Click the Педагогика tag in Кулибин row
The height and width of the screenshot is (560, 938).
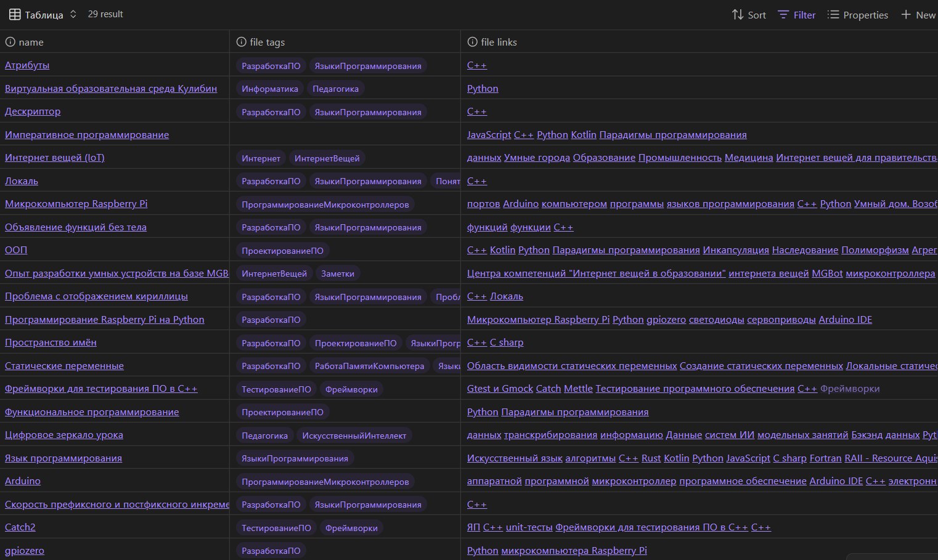[x=335, y=89]
